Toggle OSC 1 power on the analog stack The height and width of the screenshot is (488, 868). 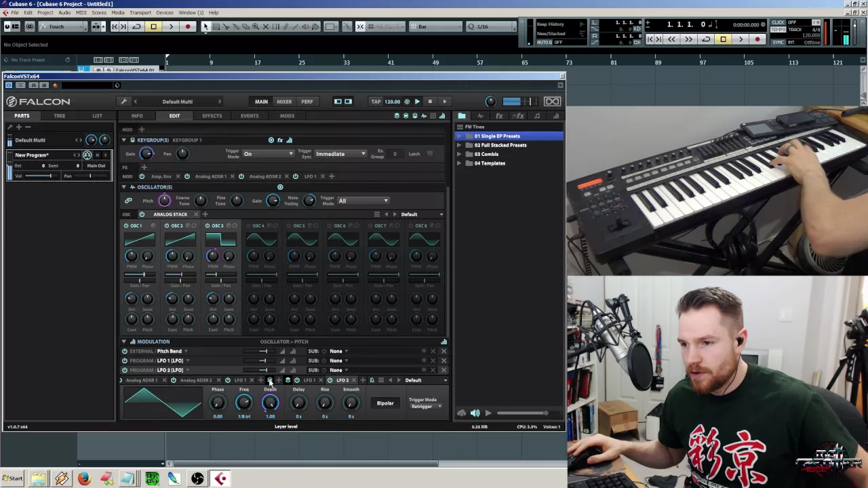pos(125,226)
